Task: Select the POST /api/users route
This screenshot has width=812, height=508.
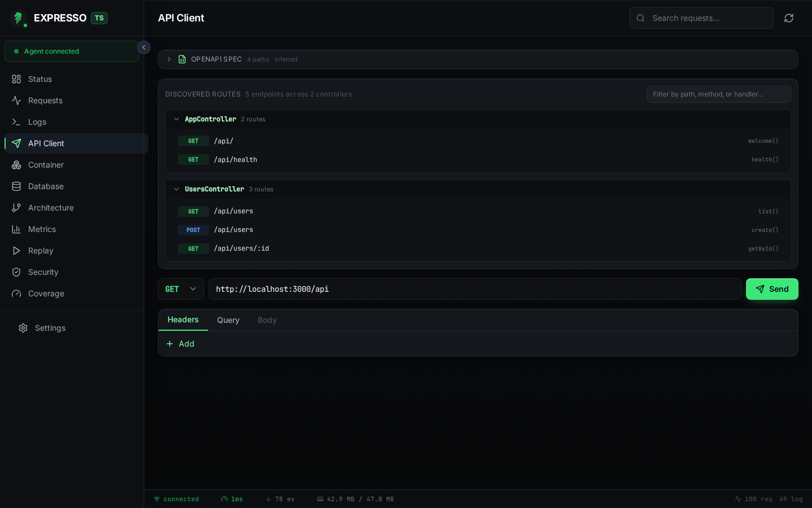Action: click(x=478, y=230)
